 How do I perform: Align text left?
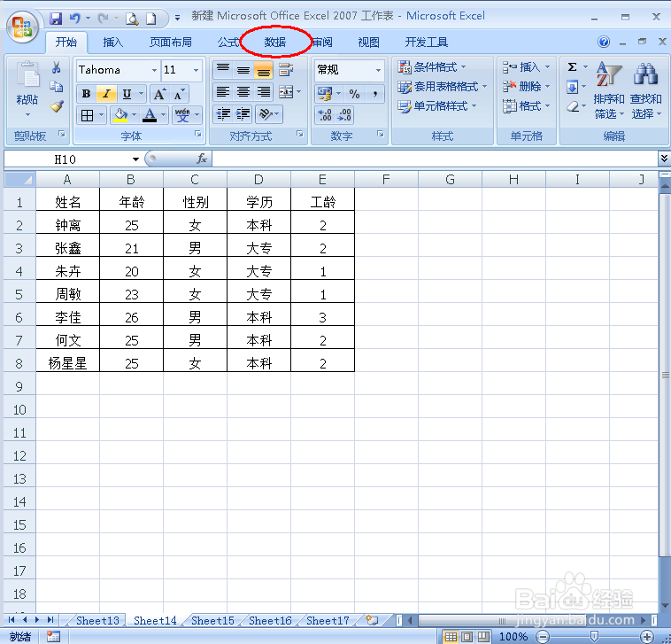[223, 91]
